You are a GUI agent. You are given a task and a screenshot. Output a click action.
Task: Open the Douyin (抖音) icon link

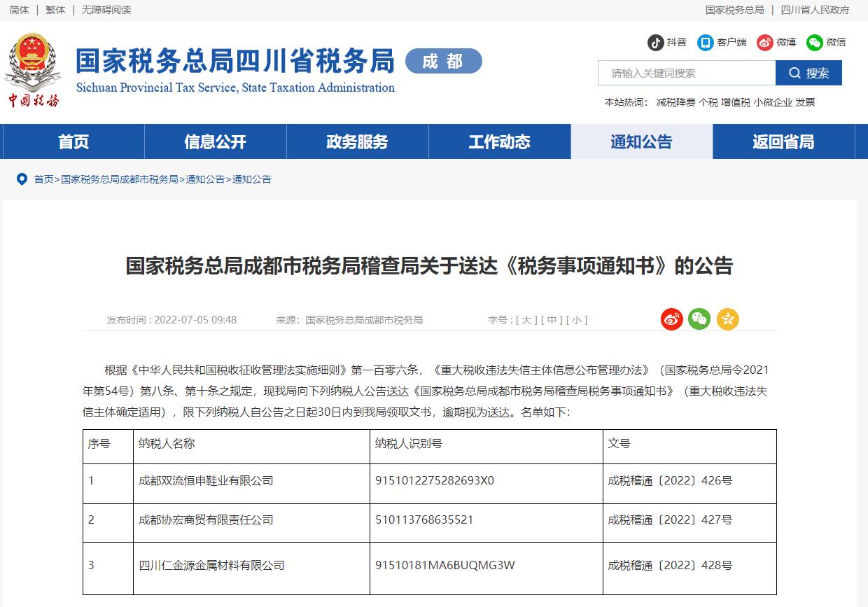coord(656,42)
